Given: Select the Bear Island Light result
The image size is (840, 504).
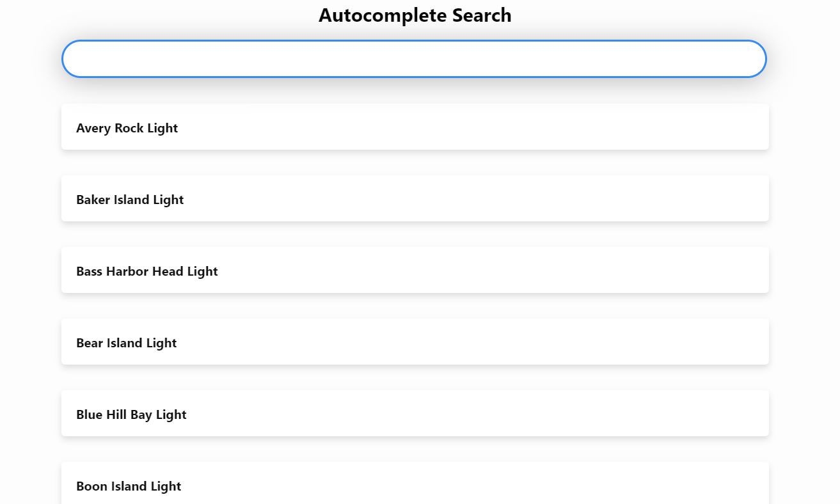Looking at the screenshot, I should pos(415,342).
